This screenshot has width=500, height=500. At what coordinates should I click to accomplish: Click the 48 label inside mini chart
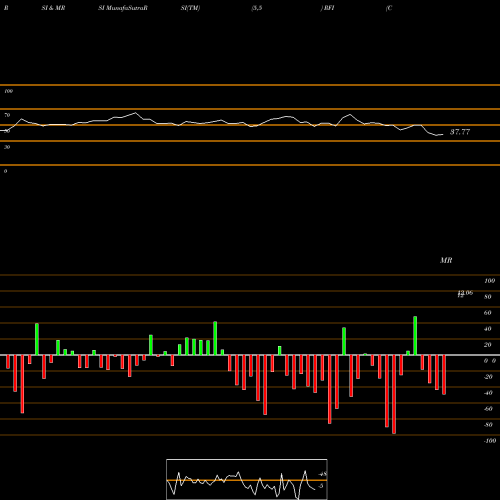[x=323, y=474]
